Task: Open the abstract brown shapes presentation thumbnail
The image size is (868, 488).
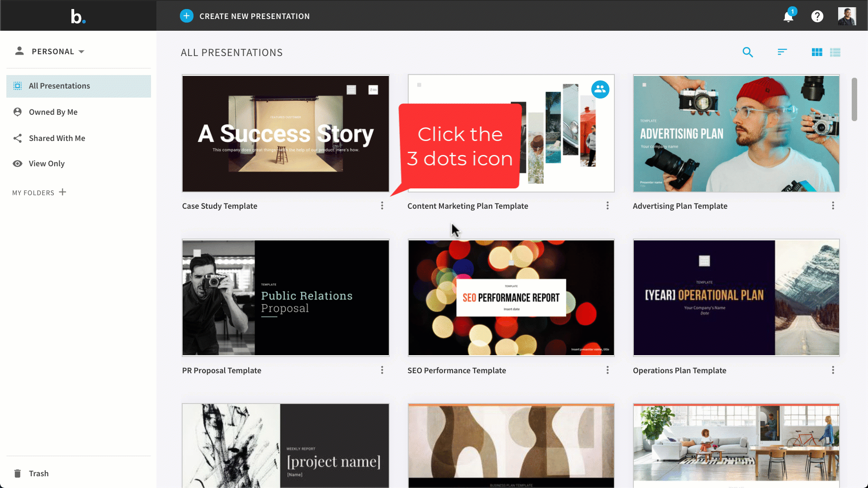Action: click(x=511, y=446)
